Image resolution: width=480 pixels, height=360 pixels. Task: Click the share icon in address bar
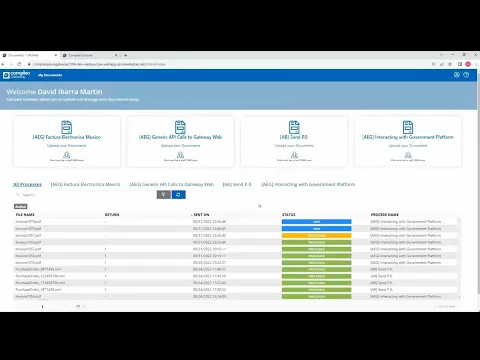442,64
